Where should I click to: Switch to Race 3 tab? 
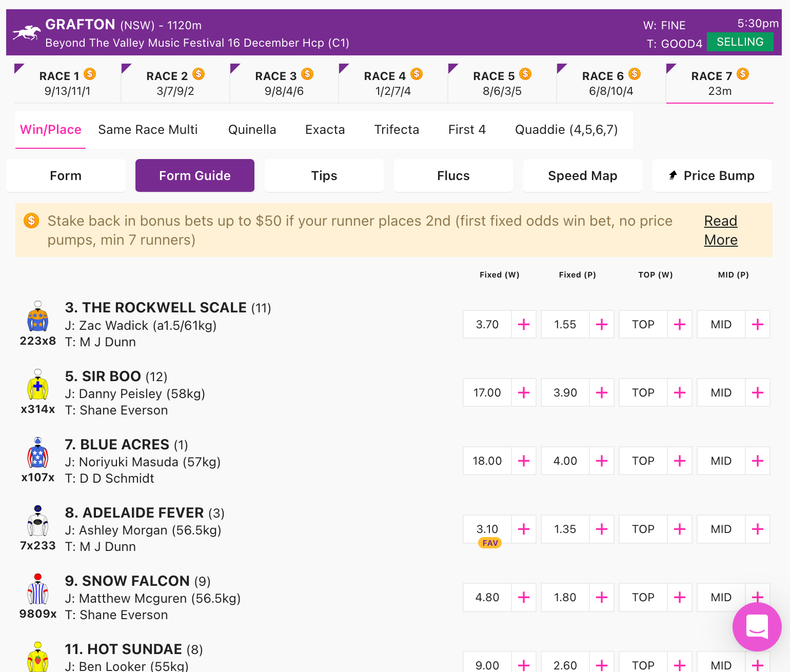click(284, 83)
